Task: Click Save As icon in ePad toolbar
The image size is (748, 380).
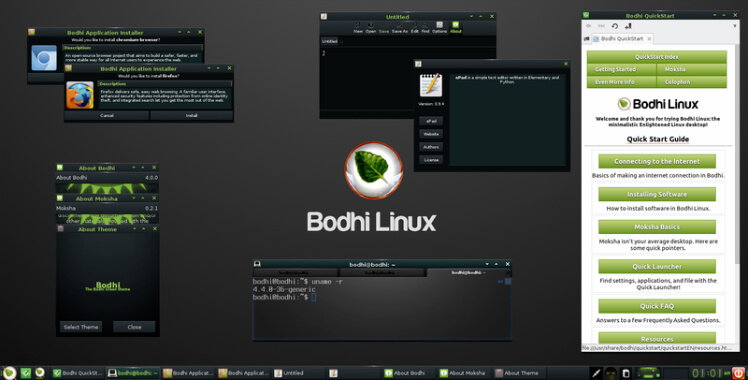Action: [x=400, y=27]
